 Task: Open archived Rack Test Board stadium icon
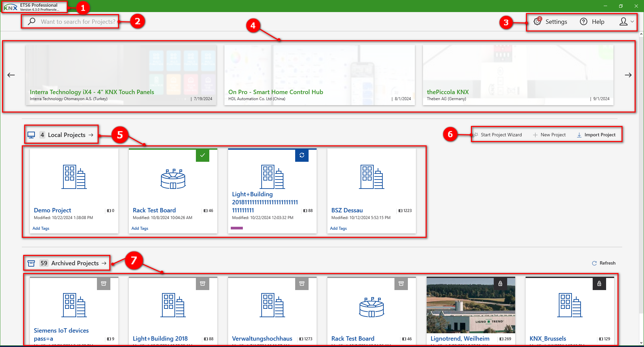tap(372, 307)
